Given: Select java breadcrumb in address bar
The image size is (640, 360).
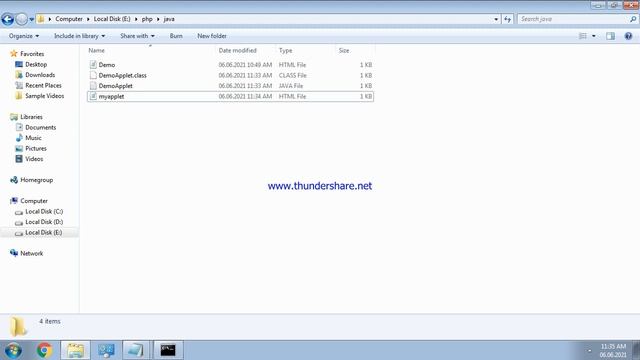Looking at the screenshot, I should (x=169, y=19).
